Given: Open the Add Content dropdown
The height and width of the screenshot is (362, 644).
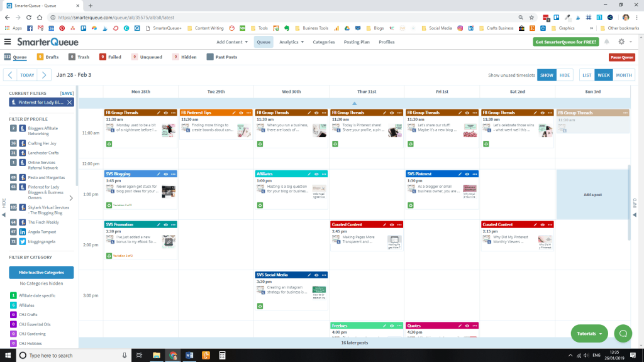Looking at the screenshot, I should click(x=232, y=42).
